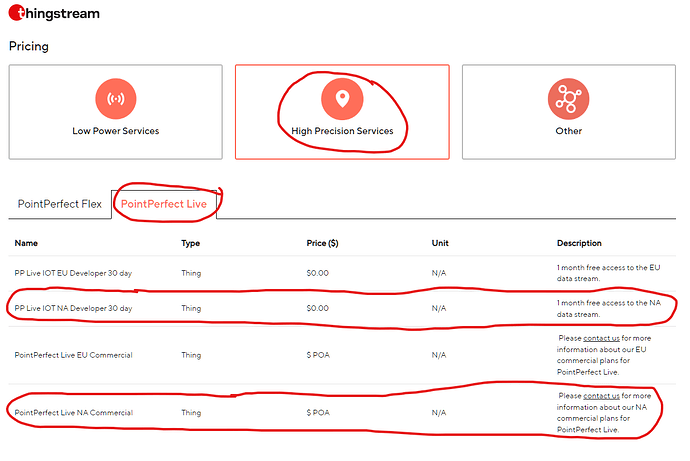Switch to the PointPerfect Live tab
The image size is (690, 461).
point(164,204)
